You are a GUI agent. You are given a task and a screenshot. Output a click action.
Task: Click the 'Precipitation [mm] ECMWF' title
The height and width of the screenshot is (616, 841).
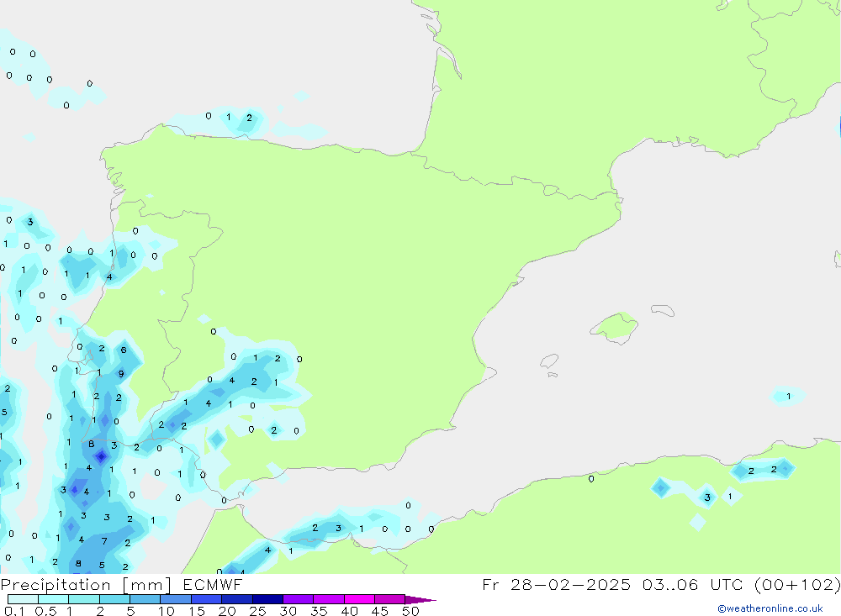point(122,585)
